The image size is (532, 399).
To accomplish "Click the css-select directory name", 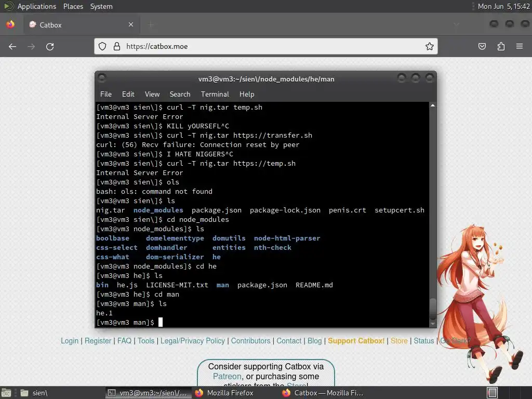I will [117, 247].
